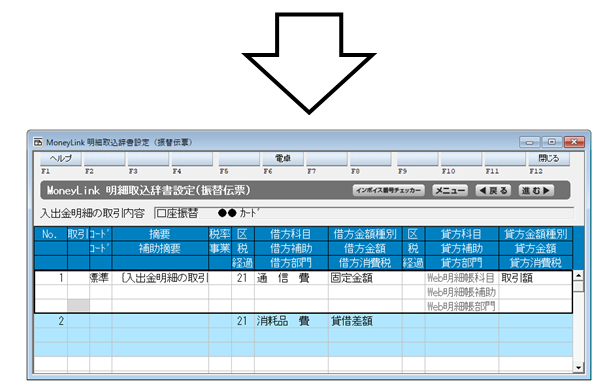The width and height of the screenshot is (602, 389).
Task: Click the 貸方科目 column header
Action: (x=462, y=234)
